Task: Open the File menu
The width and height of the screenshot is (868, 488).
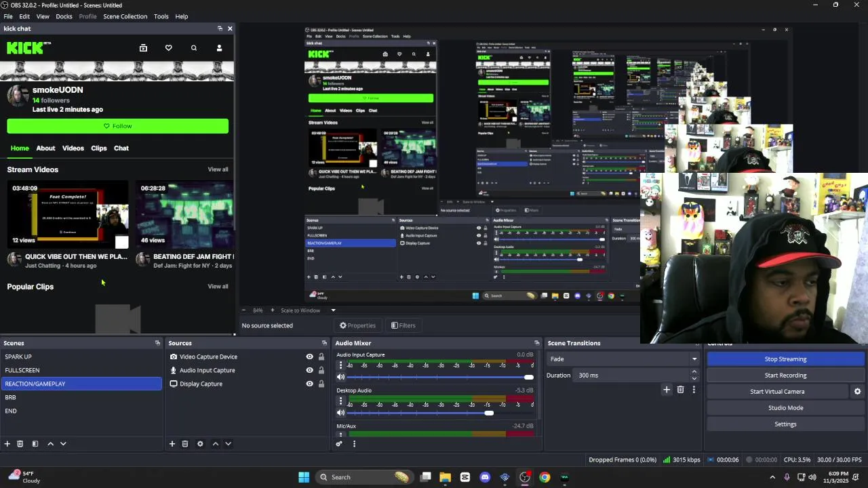Action: 8,16
